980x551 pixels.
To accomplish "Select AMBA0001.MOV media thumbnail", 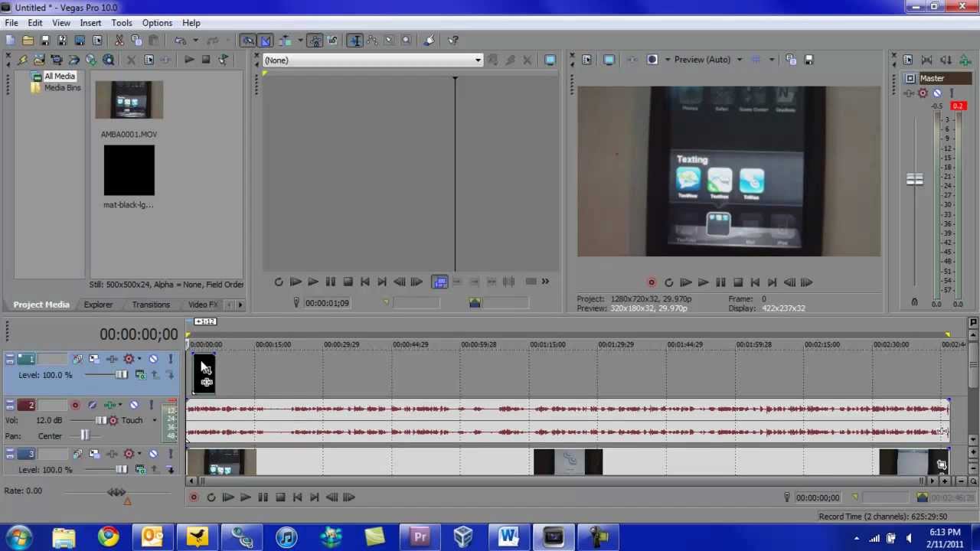I will [x=129, y=100].
